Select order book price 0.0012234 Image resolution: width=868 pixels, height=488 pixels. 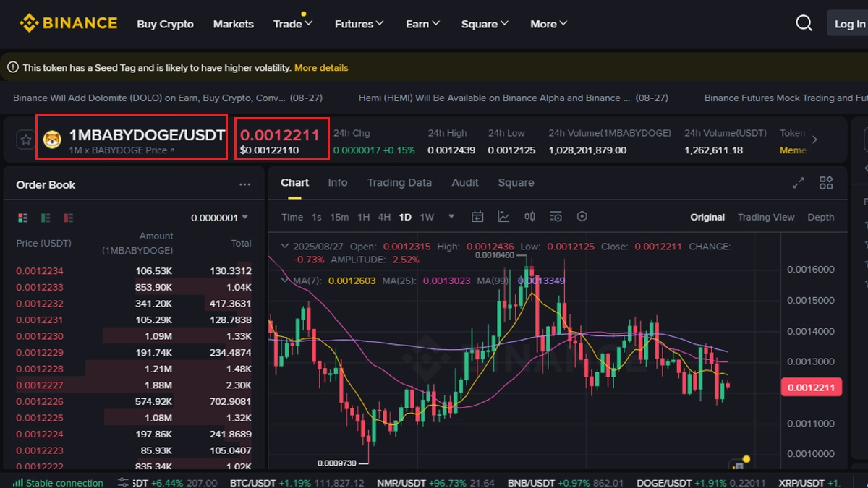pos(40,270)
